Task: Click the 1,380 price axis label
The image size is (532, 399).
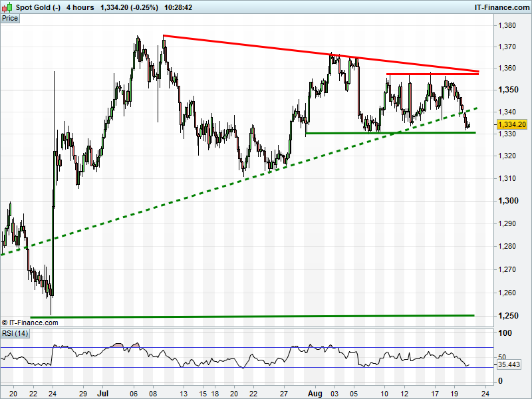Action: pyautogui.click(x=507, y=25)
